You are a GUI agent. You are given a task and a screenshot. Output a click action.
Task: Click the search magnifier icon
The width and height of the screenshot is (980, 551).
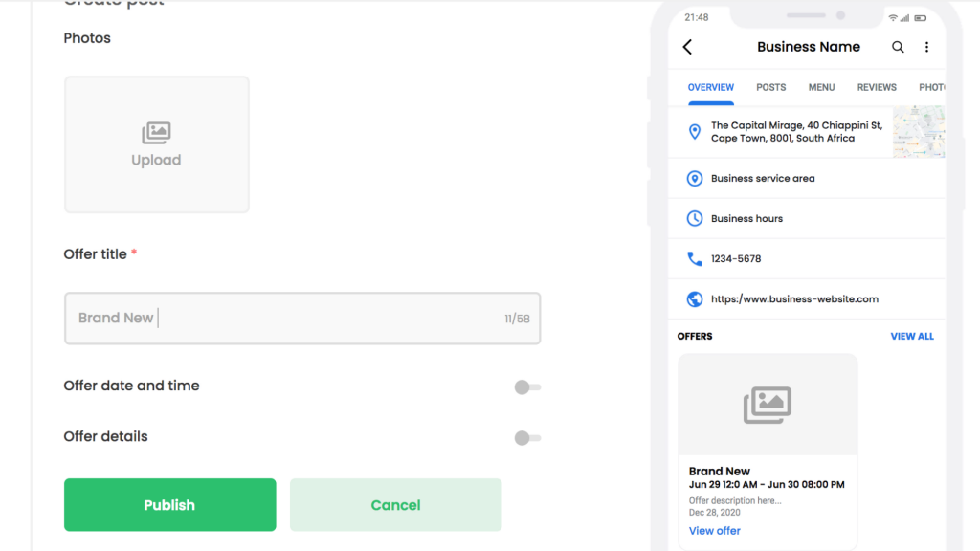(x=898, y=47)
